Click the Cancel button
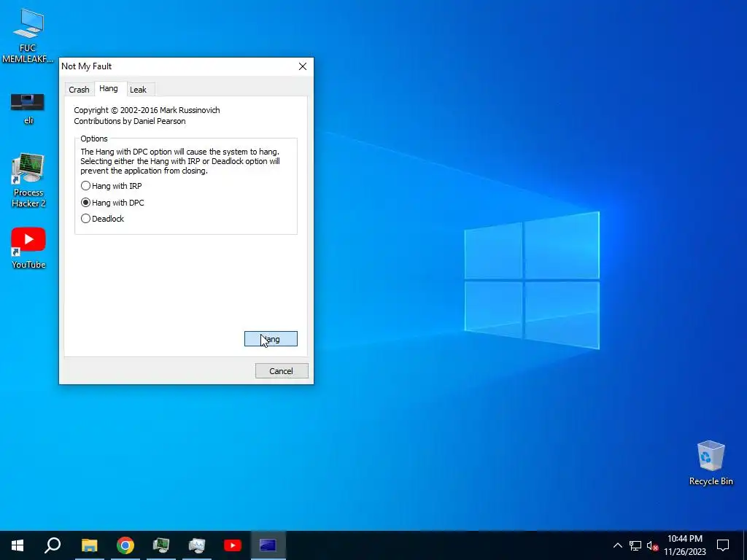 click(x=282, y=371)
